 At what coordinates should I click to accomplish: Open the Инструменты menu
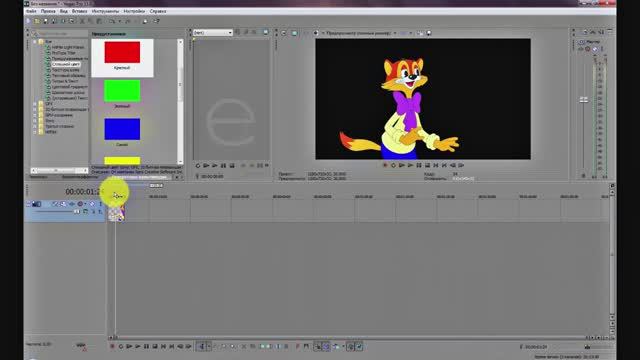pyautogui.click(x=105, y=11)
